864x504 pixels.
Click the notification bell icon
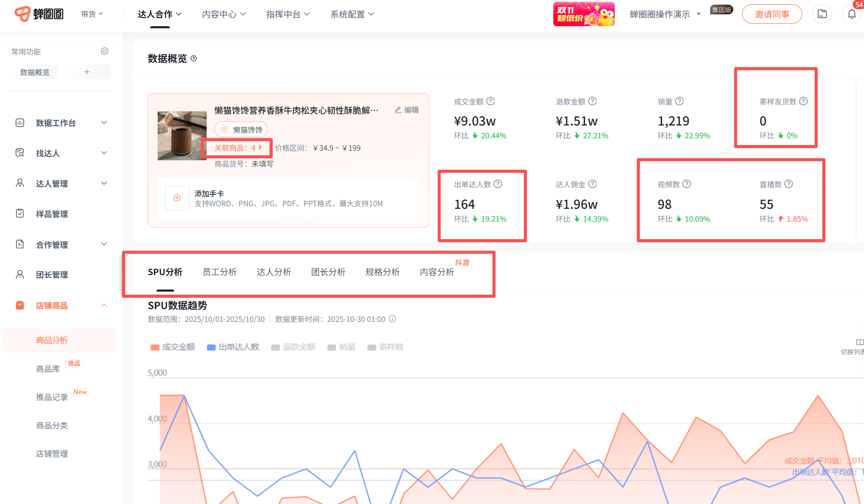(x=852, y=14)
